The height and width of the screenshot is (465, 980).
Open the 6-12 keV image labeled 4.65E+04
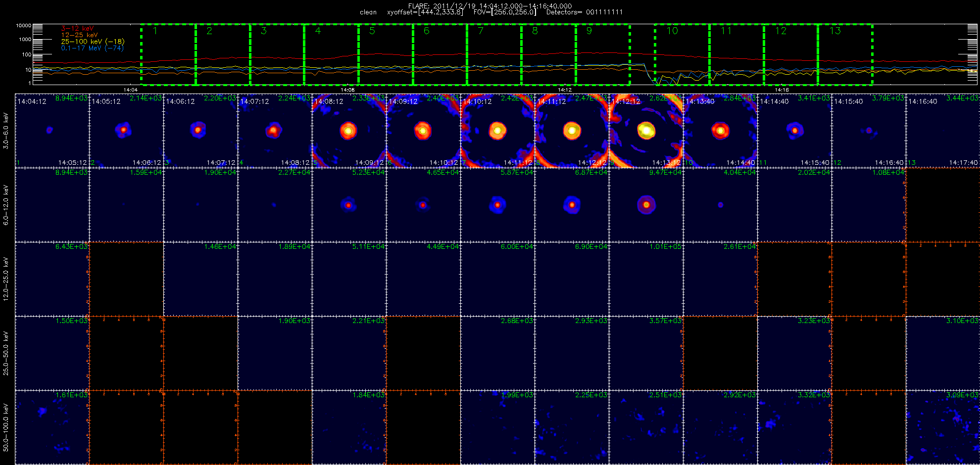pyautogui.click(x=423, y=205)
